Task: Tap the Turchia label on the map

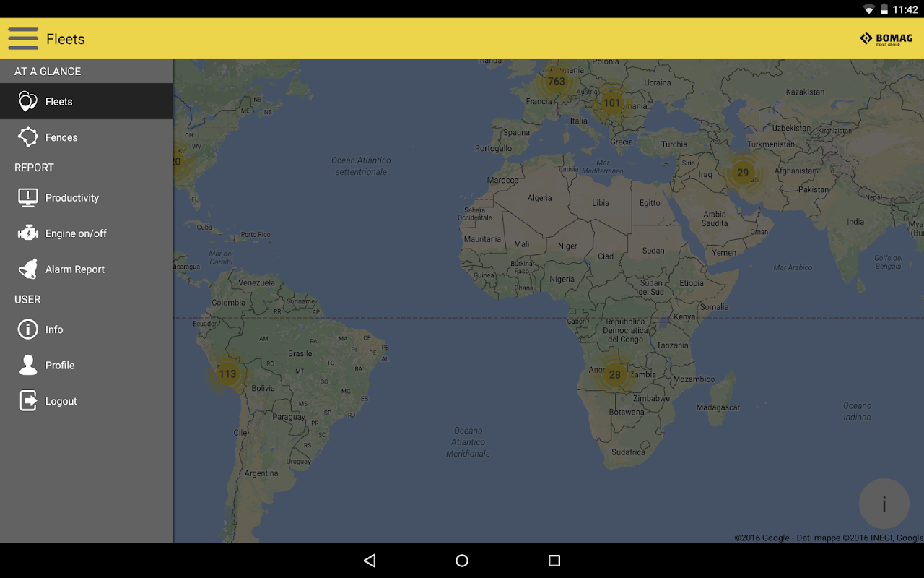Action: [x=674, y=144]
